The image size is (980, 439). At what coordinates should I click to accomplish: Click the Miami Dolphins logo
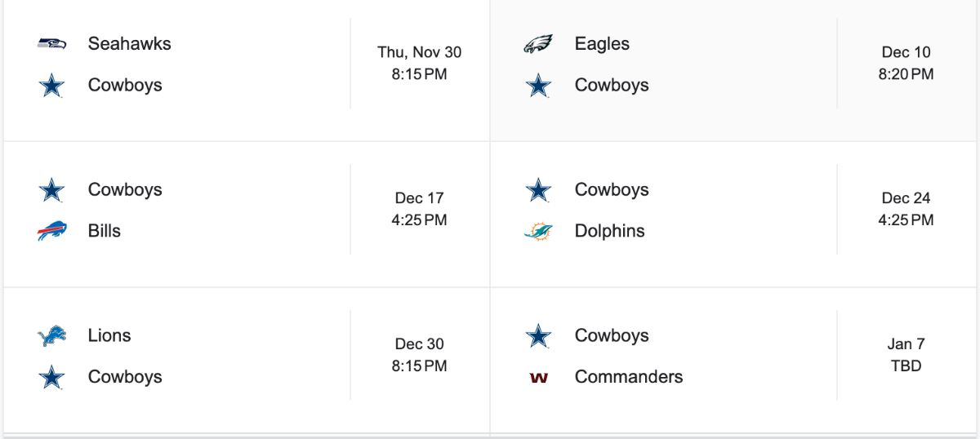point(538,231)
